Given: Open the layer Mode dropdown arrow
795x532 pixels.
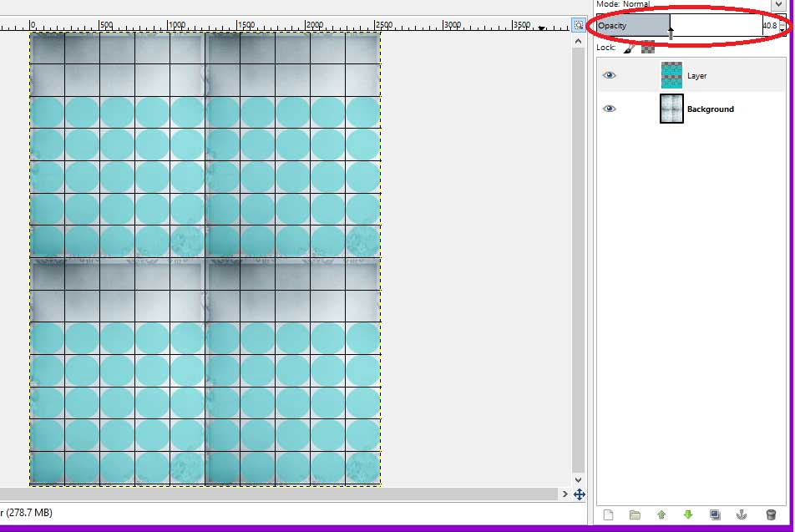Looking at the screenshot, I should [778, 4].
